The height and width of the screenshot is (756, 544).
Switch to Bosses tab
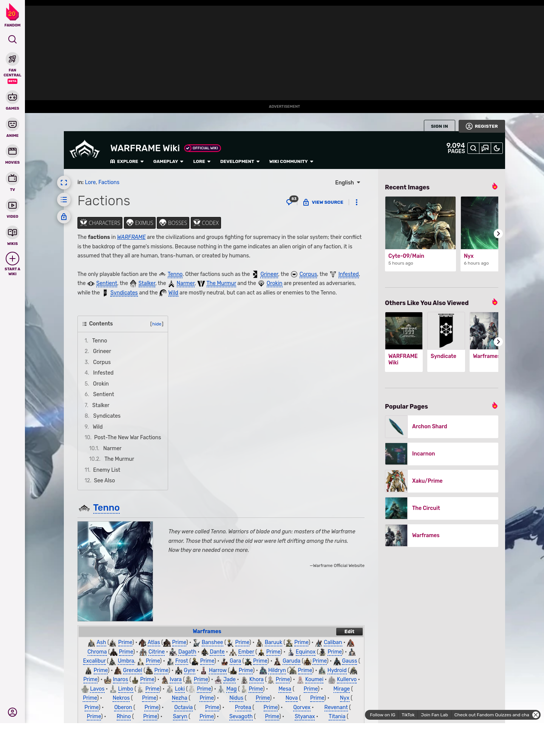(x=173, y=223)
